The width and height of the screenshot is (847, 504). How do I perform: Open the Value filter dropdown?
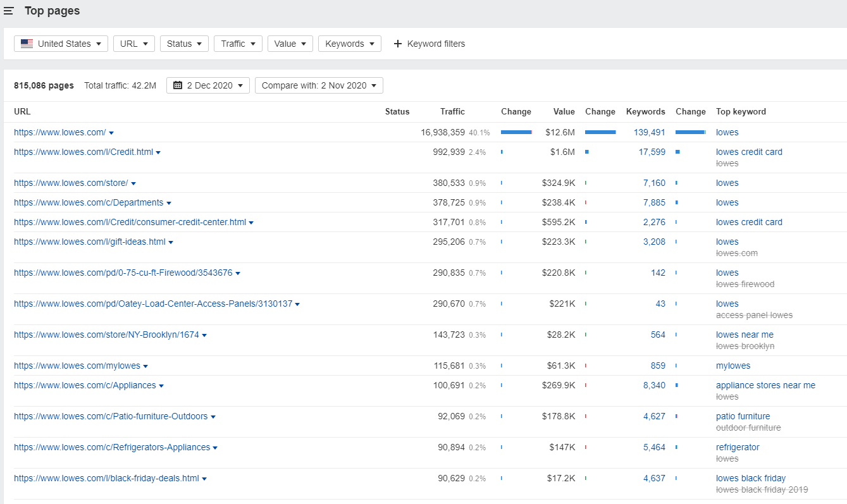[290, 44]
